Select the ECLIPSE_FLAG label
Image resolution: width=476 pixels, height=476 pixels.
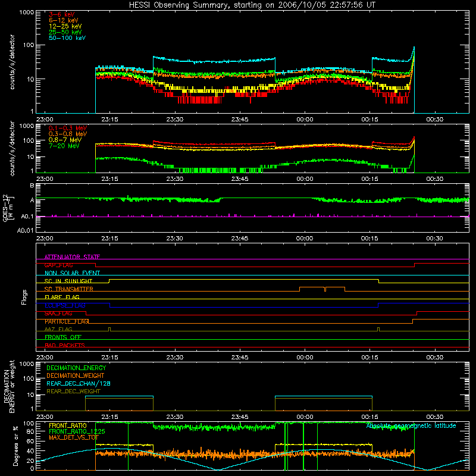65,305
